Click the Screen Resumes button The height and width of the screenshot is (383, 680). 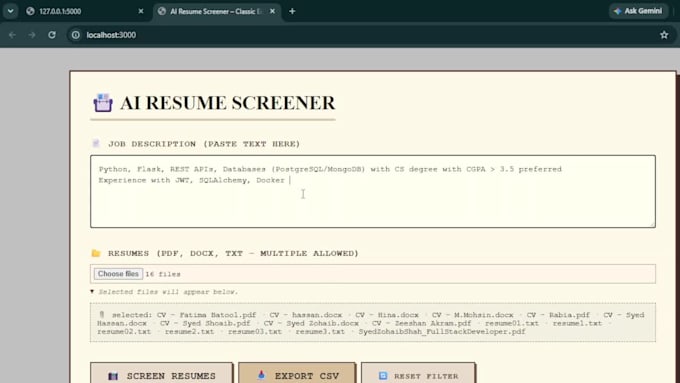pyautogui.click(x=161, y=374)
